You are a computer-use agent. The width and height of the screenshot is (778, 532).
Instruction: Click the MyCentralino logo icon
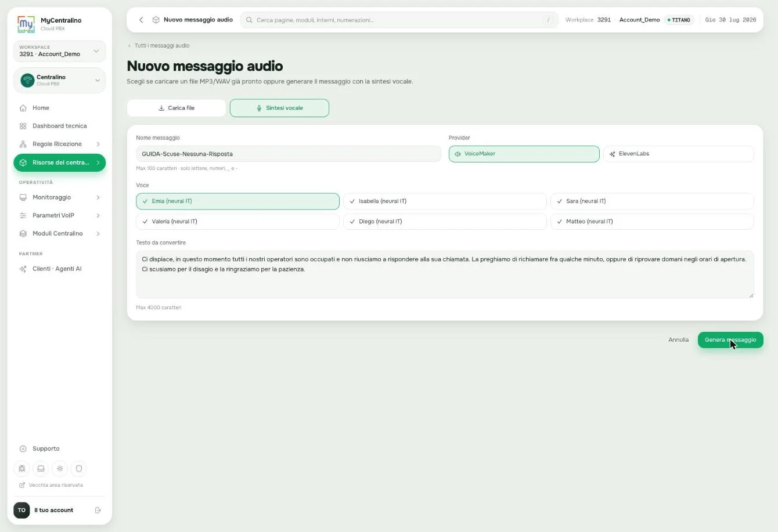click(26, 24)
